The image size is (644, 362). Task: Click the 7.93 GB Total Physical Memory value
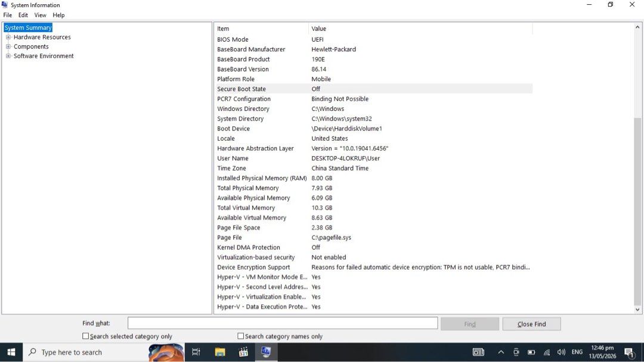coord(321,188)
